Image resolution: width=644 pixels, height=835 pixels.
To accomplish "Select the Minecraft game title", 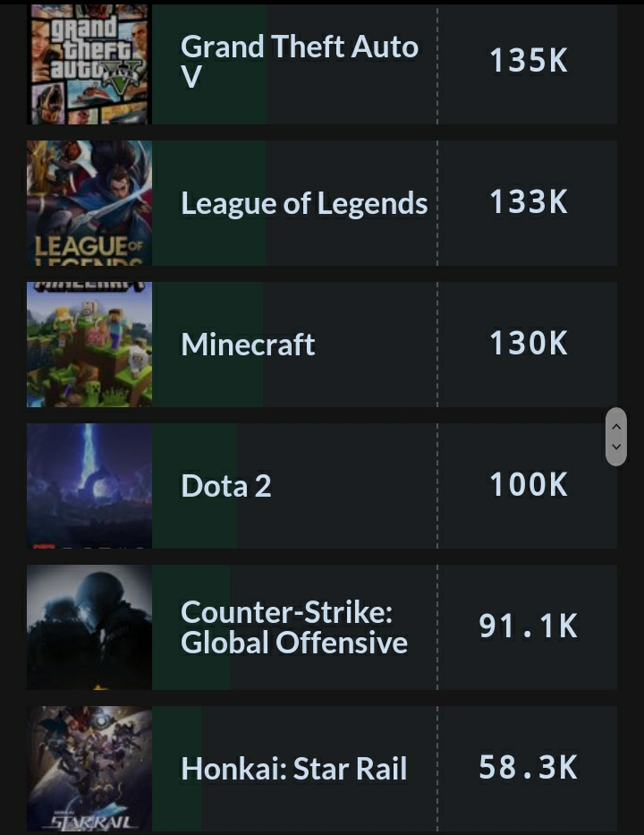I will 248,345.
